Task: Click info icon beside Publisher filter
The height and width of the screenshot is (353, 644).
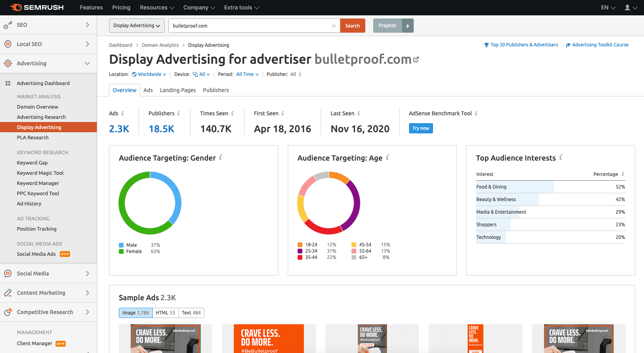Action: [x=300, y=74]
